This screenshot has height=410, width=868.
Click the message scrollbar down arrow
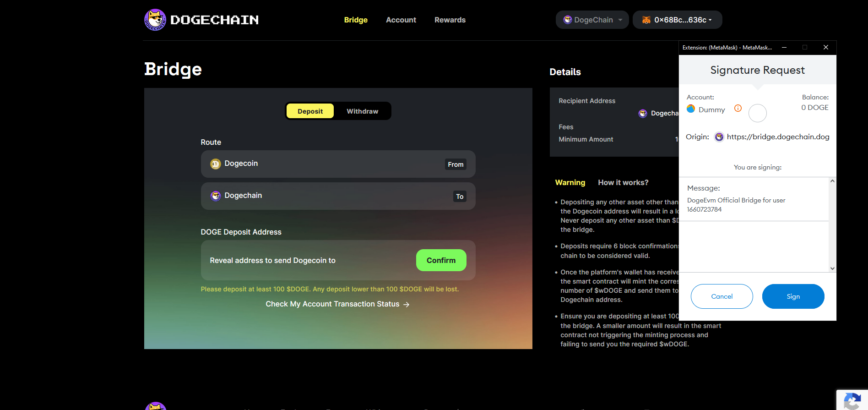pos(832,268)
